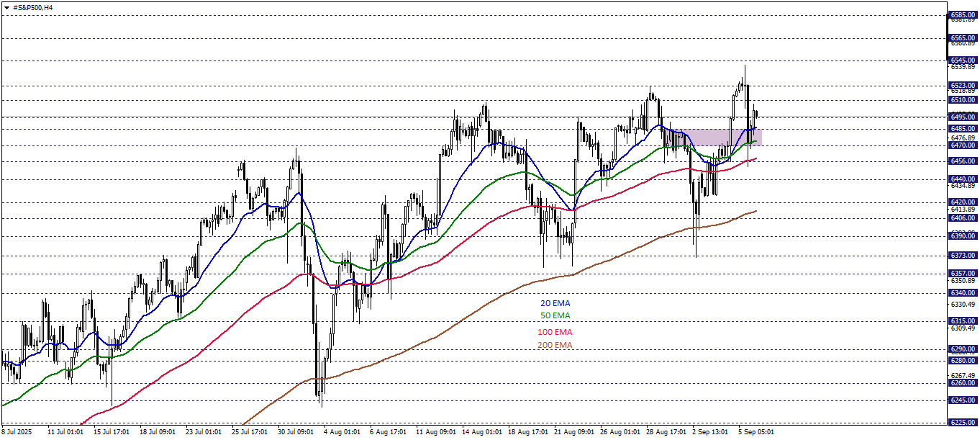
Task: Click the 18 Jul 09:01 time label
Action: 156,432
